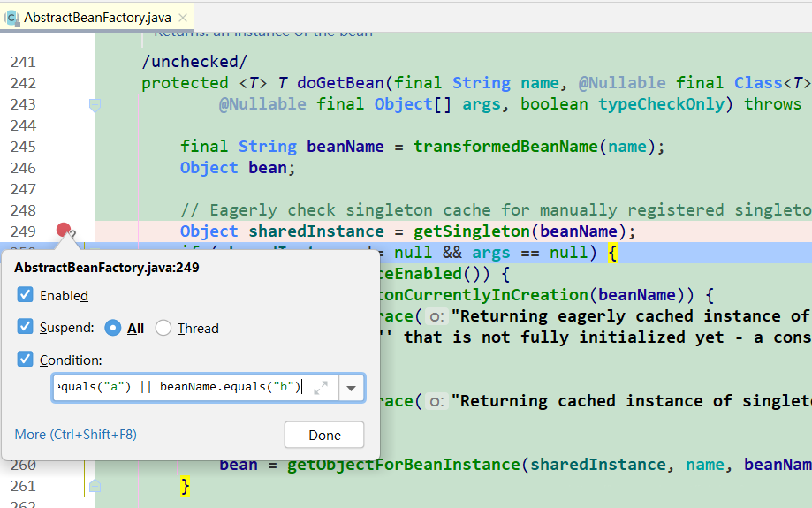812x508 pixels.
Task: Click the red conditional breakpoint icon at line 249
Action: [64, 230]
